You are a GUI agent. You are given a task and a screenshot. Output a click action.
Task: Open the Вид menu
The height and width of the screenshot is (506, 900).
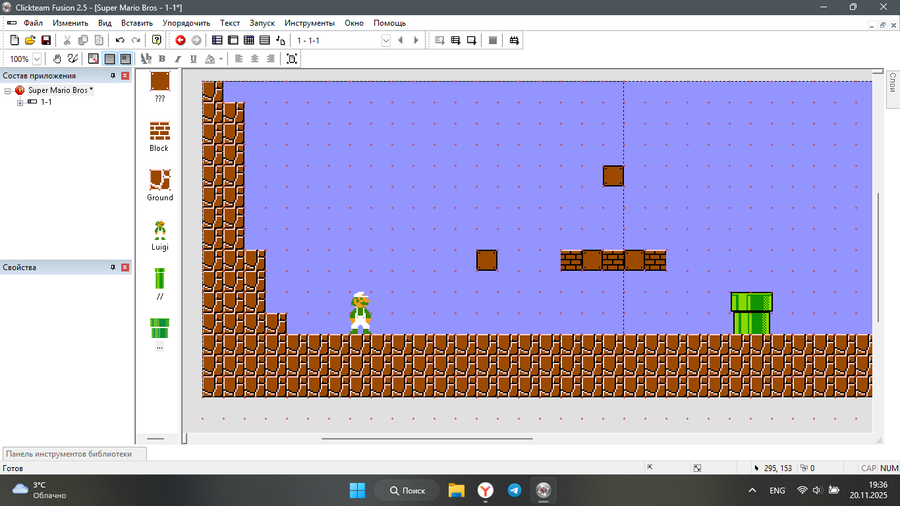104,23
